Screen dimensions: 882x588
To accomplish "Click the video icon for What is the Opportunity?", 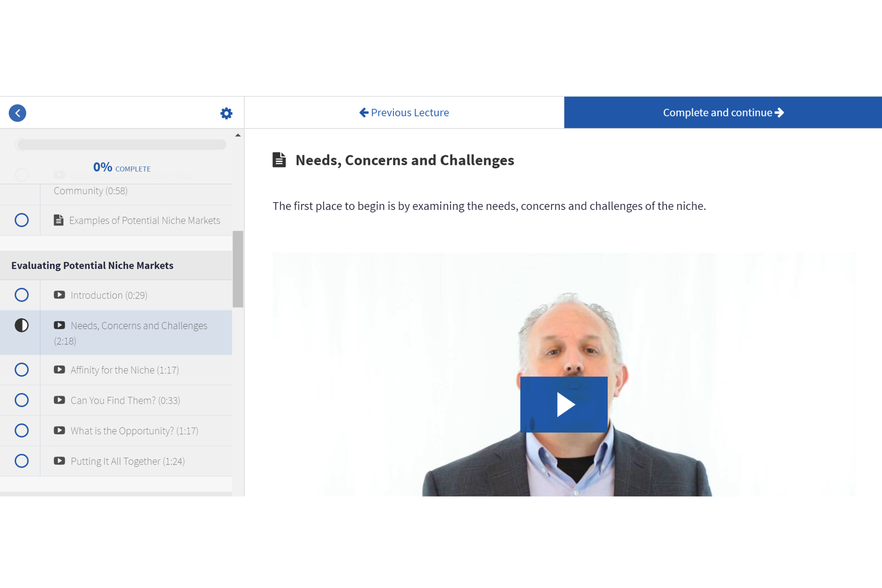I will coord(59,430).
